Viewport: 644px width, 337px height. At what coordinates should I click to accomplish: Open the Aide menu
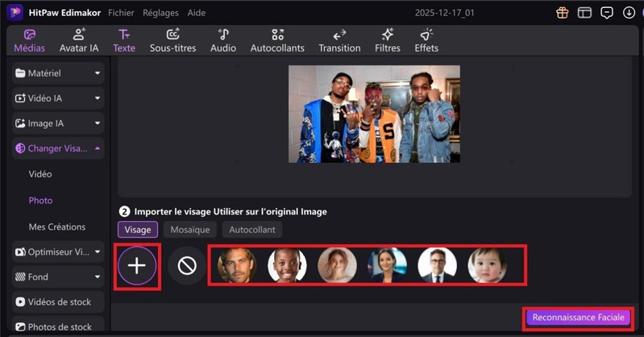point(197,13)
